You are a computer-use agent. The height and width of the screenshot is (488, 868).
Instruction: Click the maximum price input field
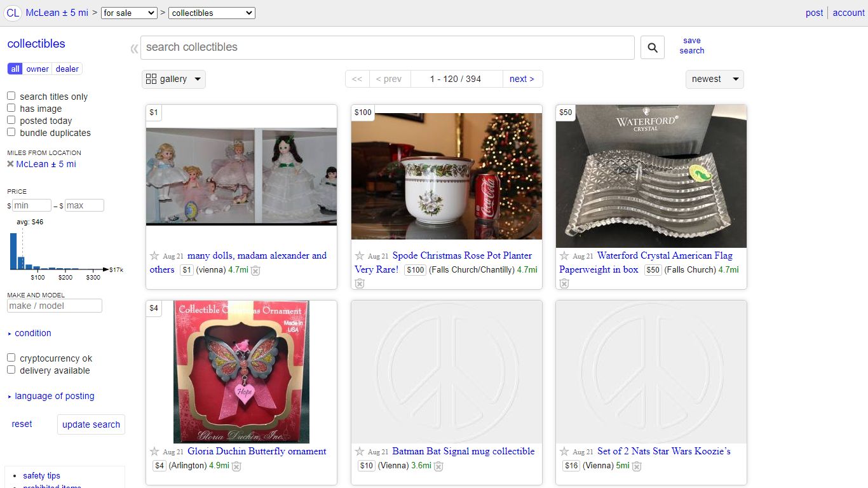click(85, 205)
